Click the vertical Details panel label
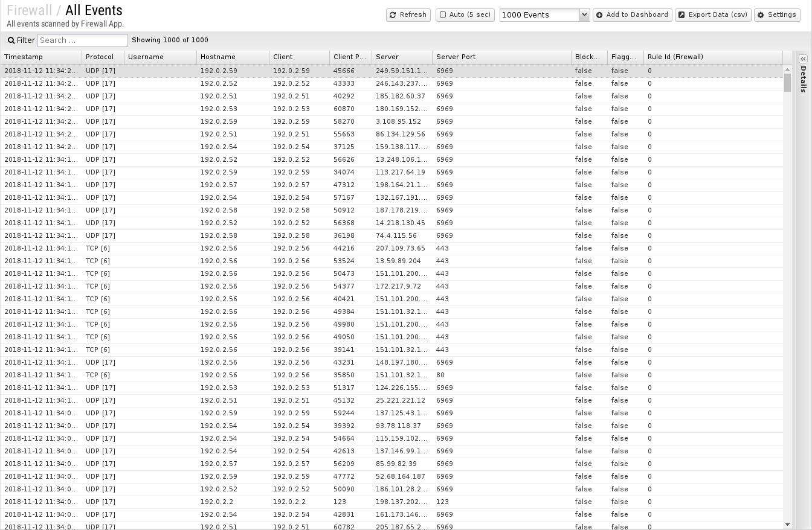 [x=803, y=79]
